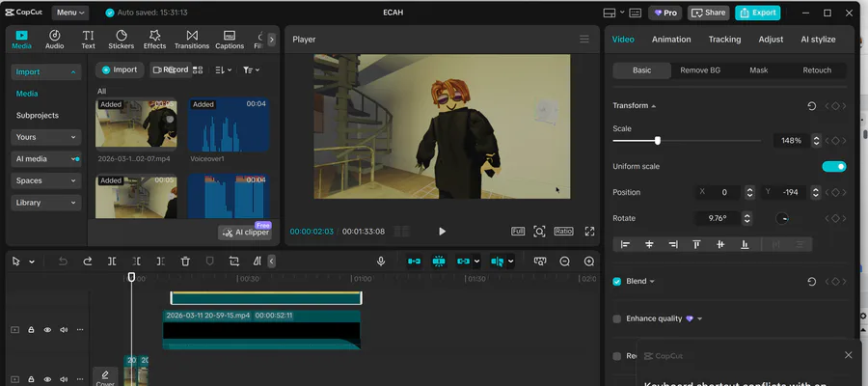
Task: Redo the last action in timeline toolbar
Action: (88, 262)
